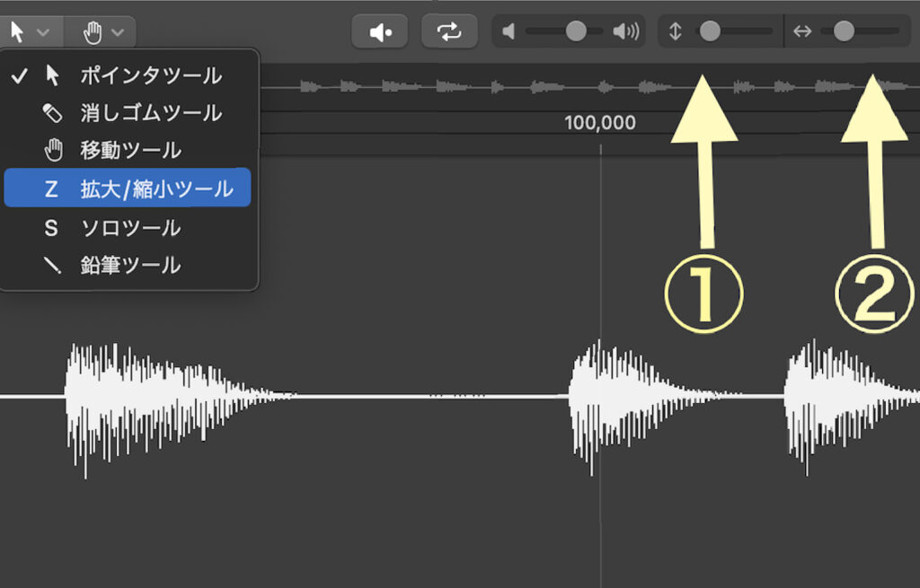
Task: Click the pencil icon in the menu
Action: pos(52,266)
